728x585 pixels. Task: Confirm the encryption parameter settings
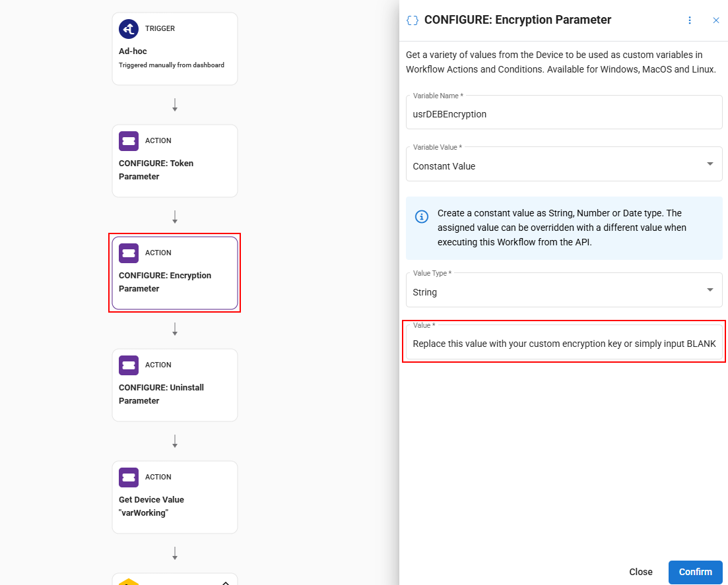[x=695, y=572]
